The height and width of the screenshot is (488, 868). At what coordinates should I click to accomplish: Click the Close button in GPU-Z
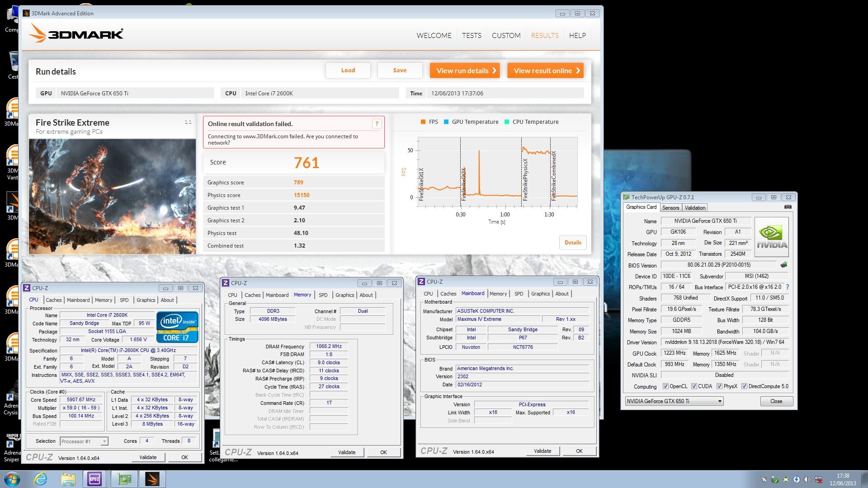coord(776,401)
